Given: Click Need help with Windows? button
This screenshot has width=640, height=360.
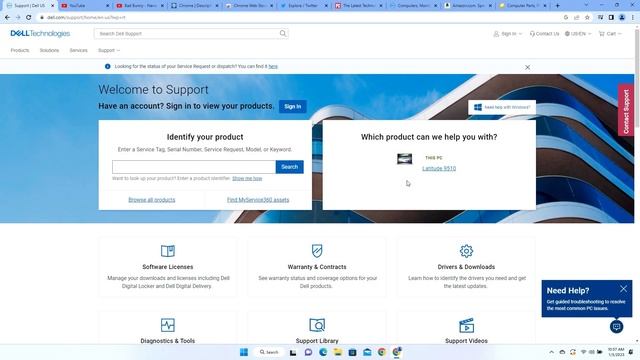Looking at the screenshot, I should pos(502,107).
